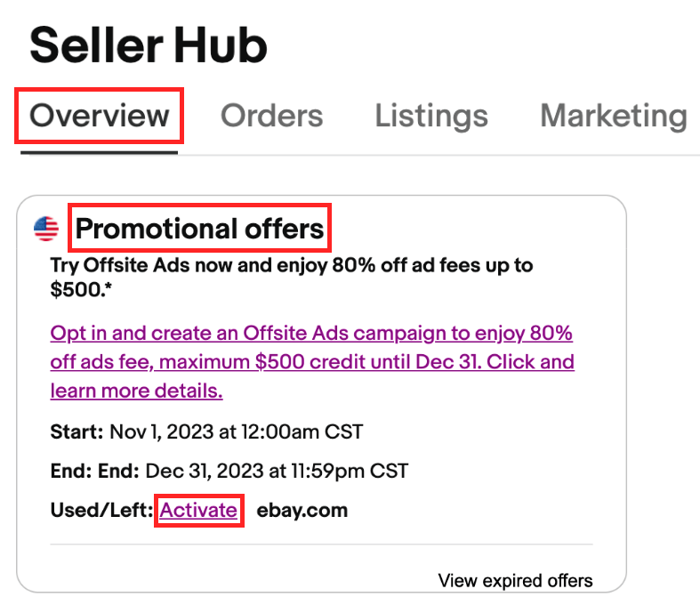
Task: Click the underline beneath the Overview tab
Action: (99, 153)
